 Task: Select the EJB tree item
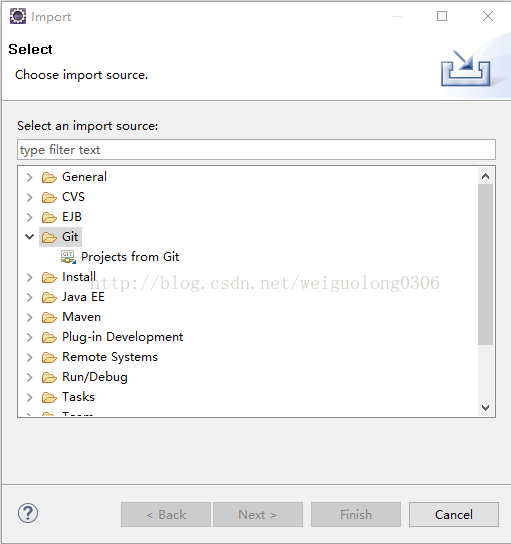(x=72, y=217)
